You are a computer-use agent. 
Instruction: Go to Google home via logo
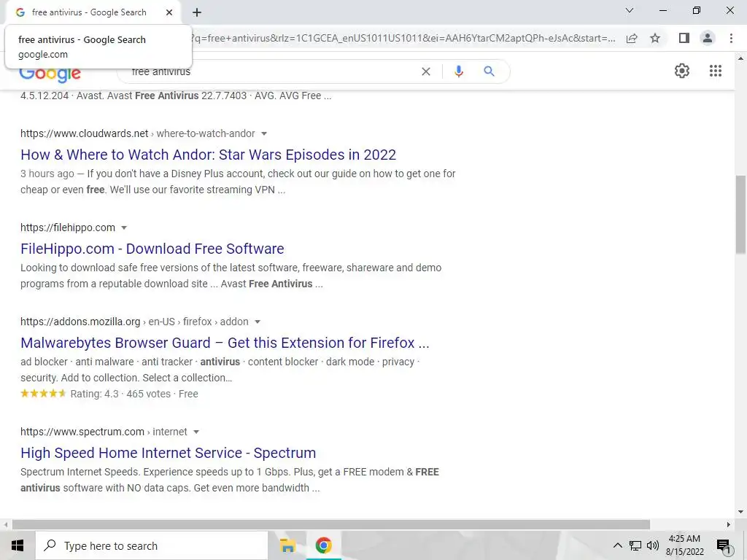[50, 75]
